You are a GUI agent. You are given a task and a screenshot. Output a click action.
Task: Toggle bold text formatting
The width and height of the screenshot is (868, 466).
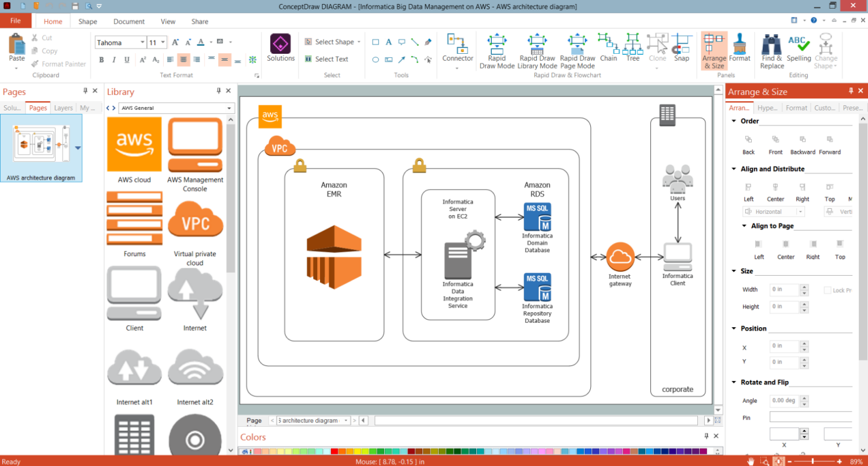101,60
